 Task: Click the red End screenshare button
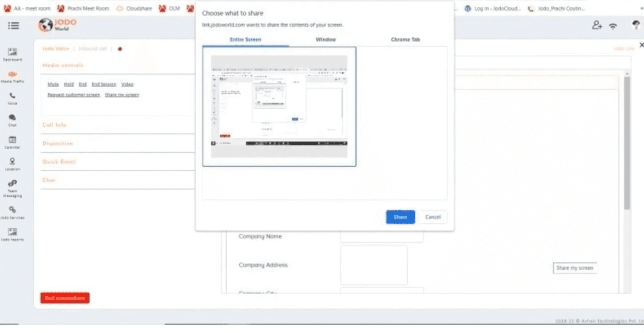coord(65,298)
